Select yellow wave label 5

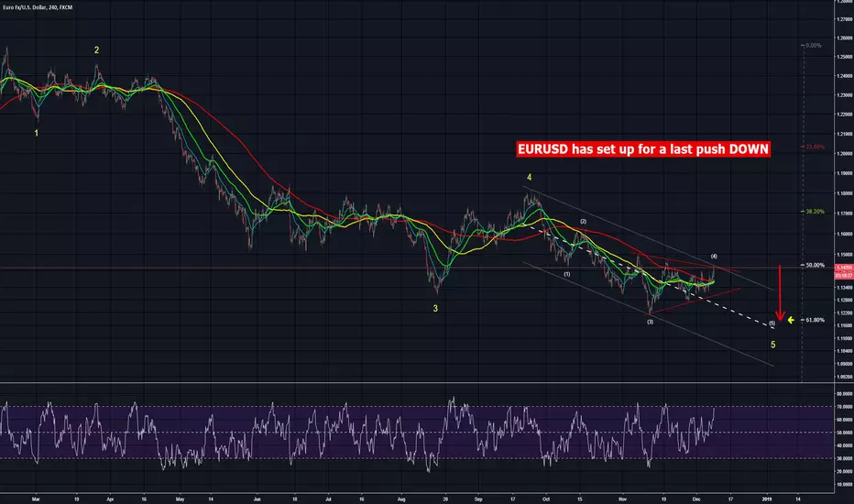[x=772, y=345]
